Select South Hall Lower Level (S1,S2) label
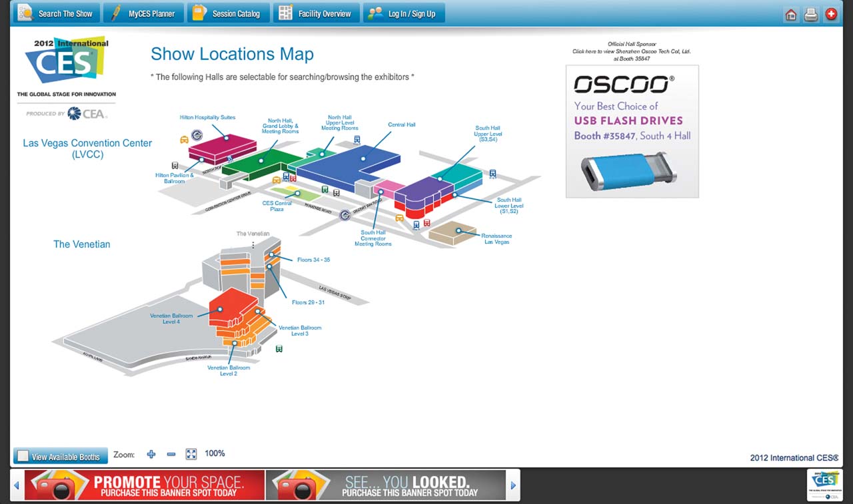 coord(508,206)
